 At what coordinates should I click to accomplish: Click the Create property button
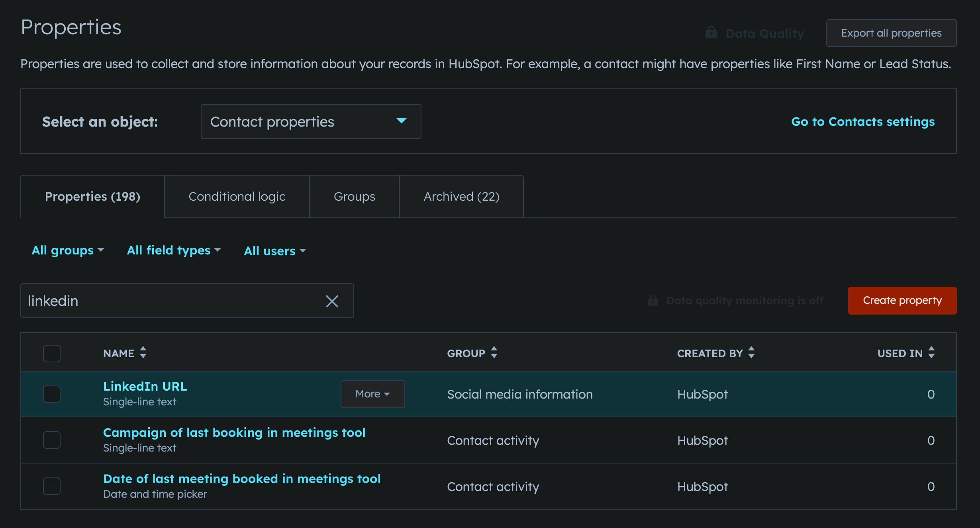click(902, 300)
